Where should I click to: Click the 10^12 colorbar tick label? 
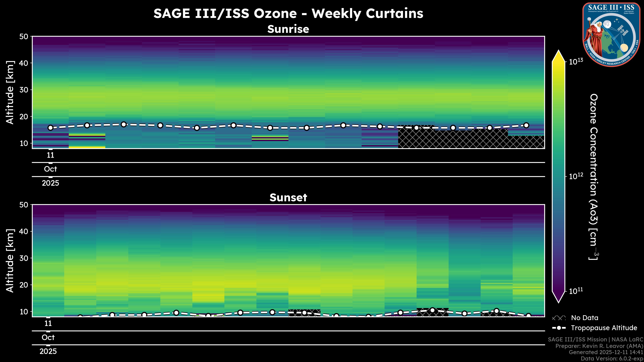pyautogui.click(x=576, y=176)
